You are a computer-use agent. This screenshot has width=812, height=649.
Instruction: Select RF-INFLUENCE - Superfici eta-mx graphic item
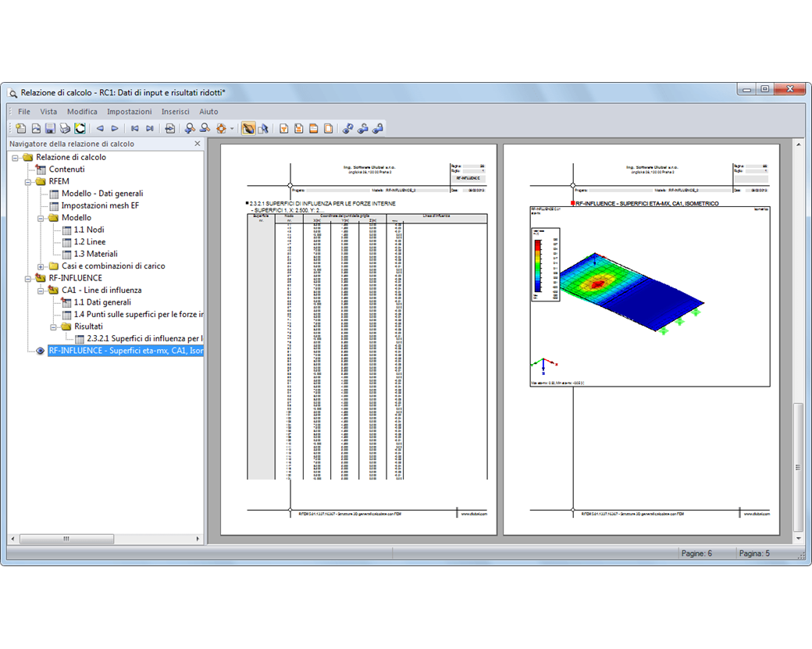coord(126,351)
